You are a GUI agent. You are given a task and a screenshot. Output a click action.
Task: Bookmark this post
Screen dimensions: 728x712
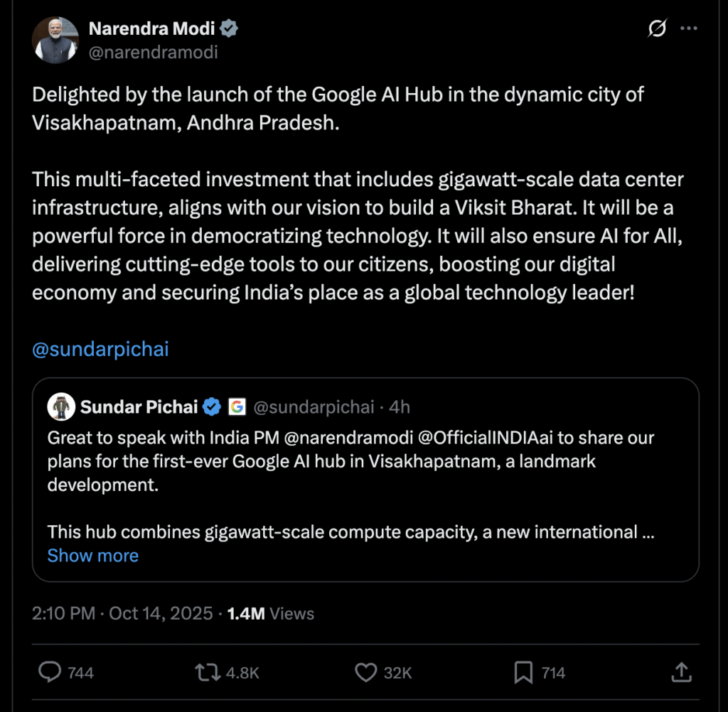523,671
